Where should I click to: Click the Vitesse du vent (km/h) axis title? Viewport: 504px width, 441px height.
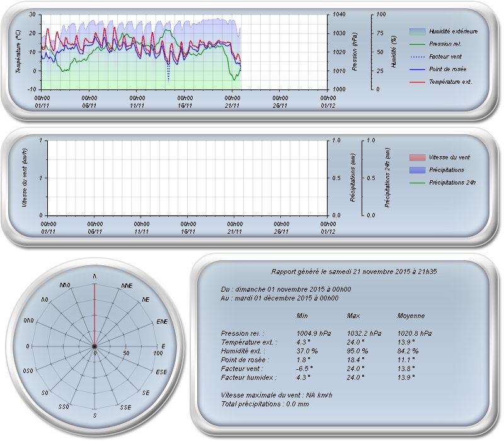click(25, 178)
